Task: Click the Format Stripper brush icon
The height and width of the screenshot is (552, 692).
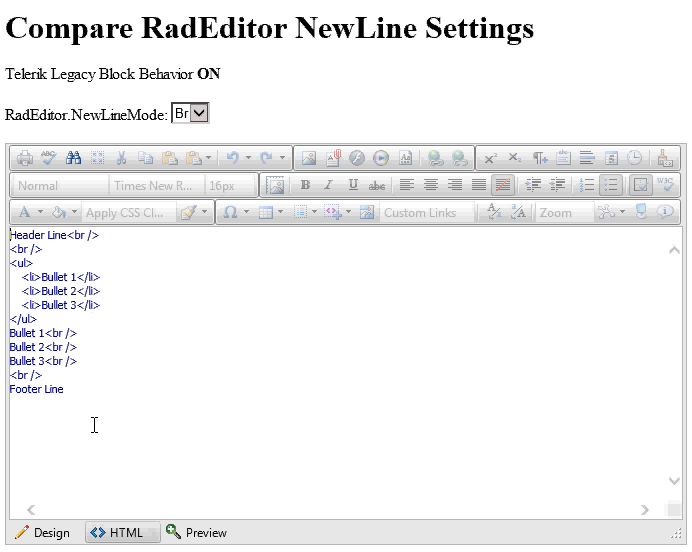Action: pos(665,158)
